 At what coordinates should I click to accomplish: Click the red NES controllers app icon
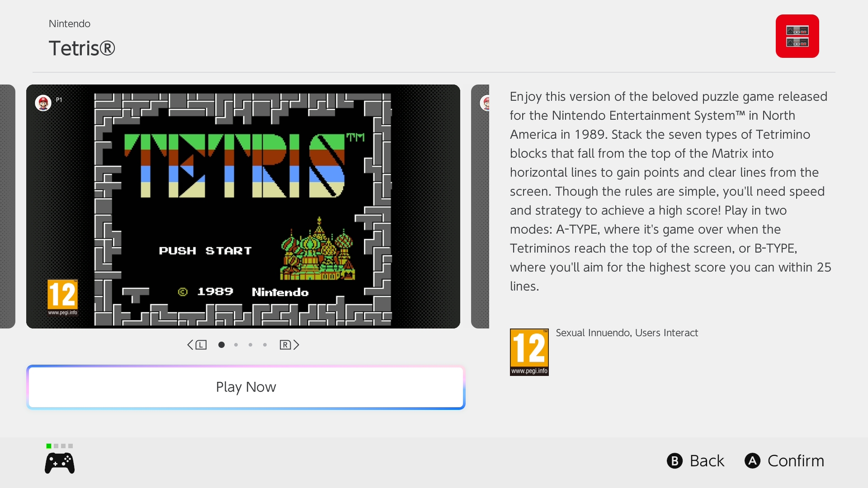797,36
